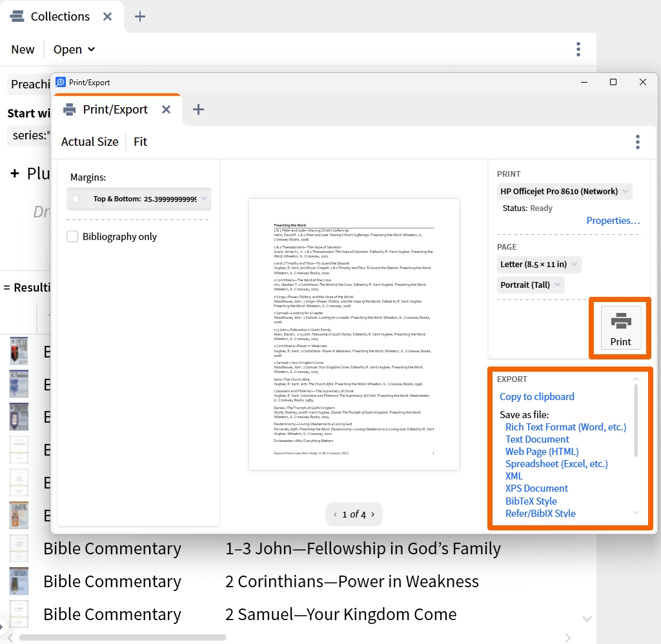Add new tab next to Print/Export
Image resolution: width=661 pixels, height=644 pixels.
198,110
